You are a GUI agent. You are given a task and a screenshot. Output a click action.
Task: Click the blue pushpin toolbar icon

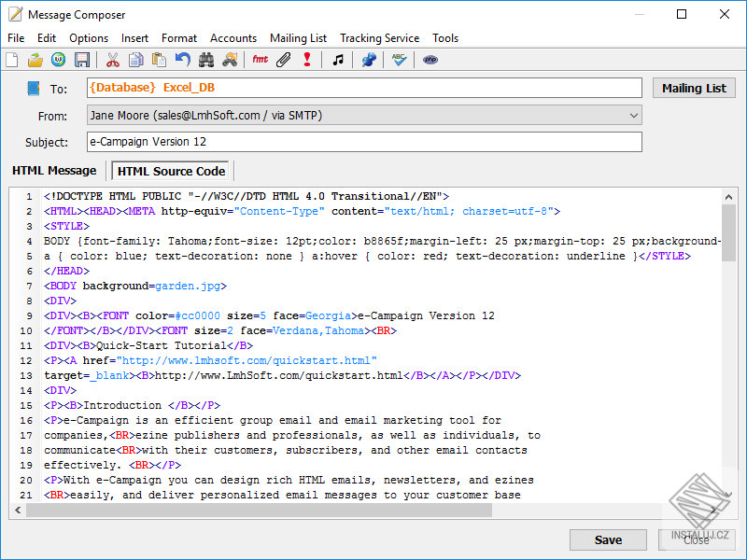368,60
